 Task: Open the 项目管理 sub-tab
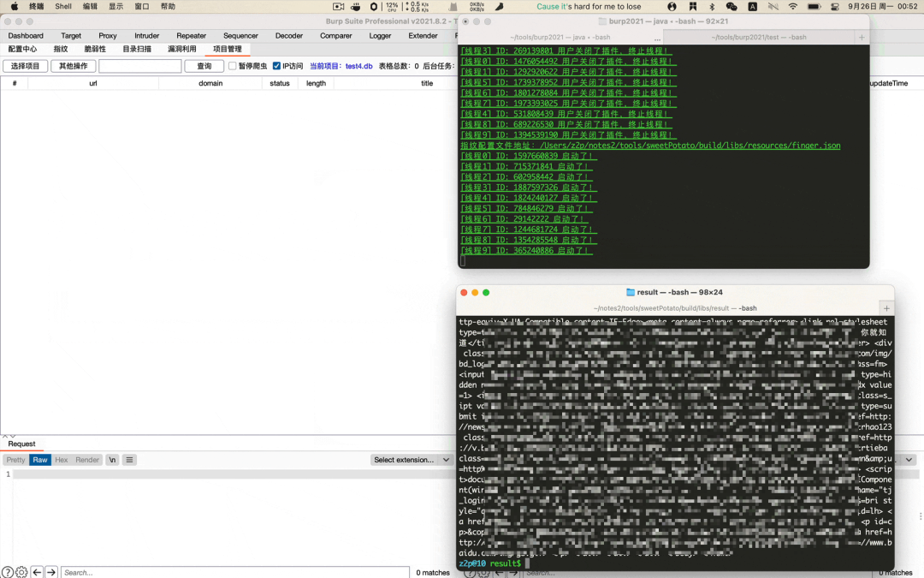(228, 49)
